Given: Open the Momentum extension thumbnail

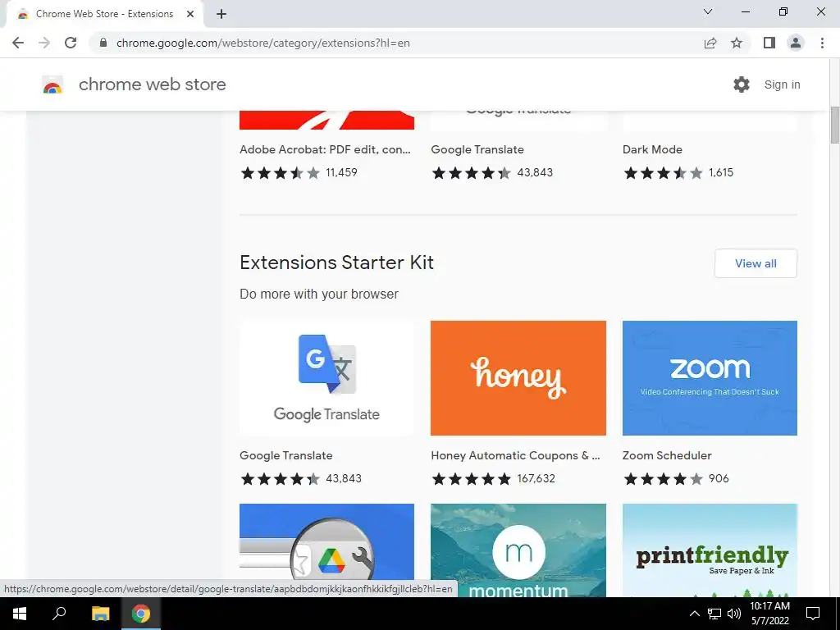Looking at the screenshot, I should coord(518,550).
